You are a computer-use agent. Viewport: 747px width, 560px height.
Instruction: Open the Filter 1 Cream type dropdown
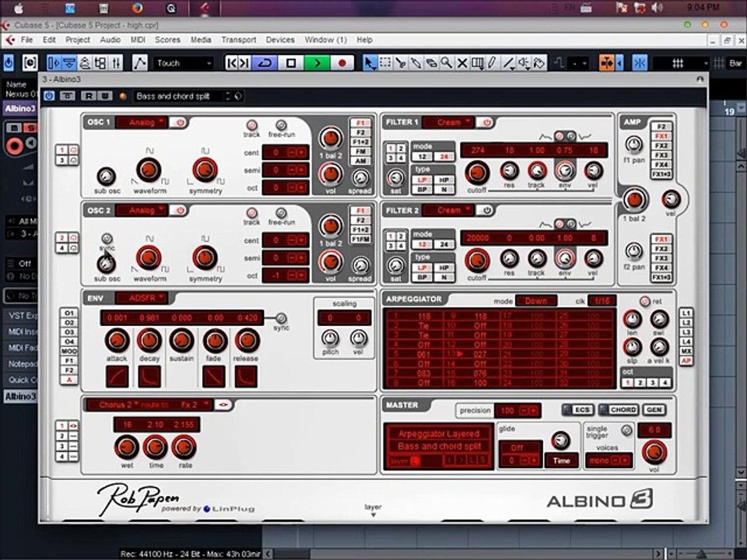(x=448, y=122)
